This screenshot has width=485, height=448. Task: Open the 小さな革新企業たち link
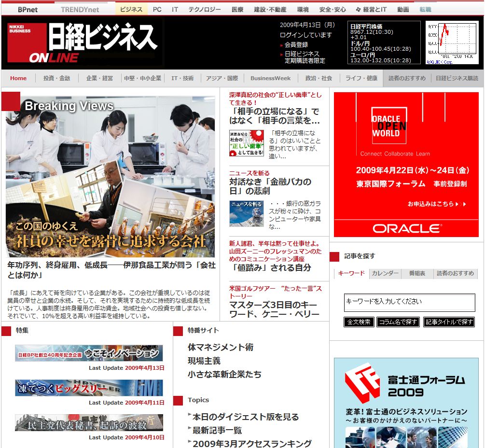click(x=224, y=374)
